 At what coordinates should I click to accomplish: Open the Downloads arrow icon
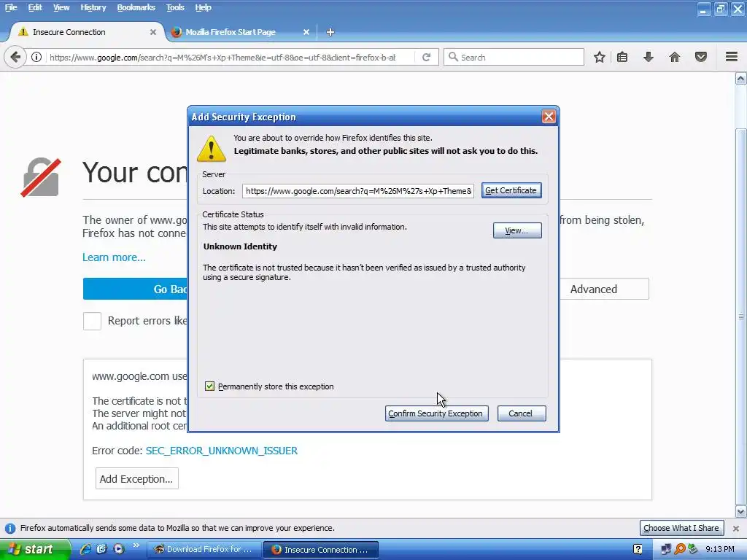[x=649, y=57]
